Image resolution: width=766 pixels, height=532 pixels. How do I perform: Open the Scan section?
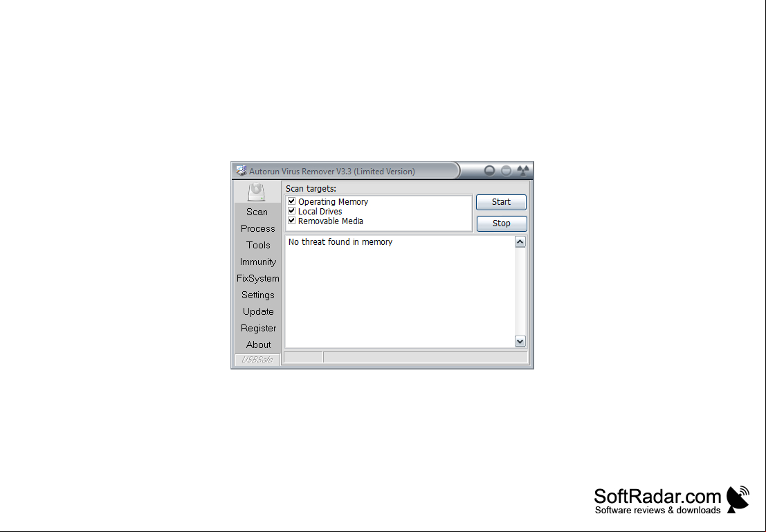click(257, 212)
